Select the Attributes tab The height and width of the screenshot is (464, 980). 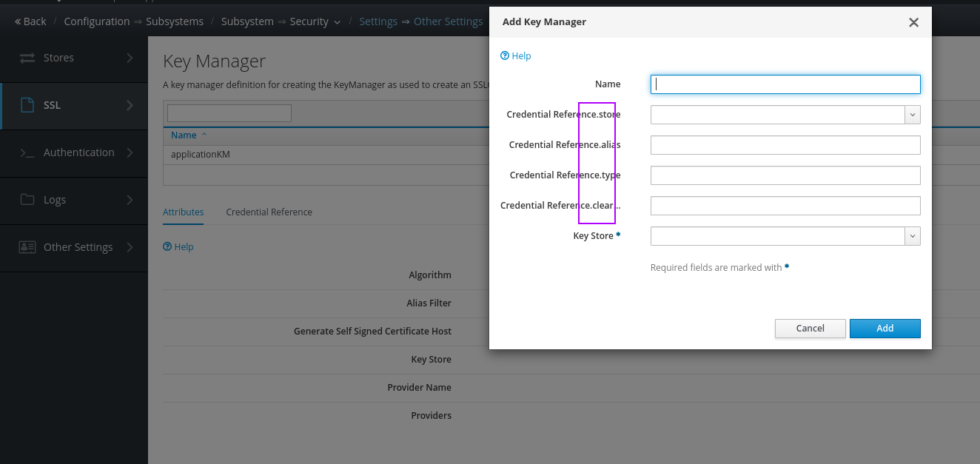[183, 212]
